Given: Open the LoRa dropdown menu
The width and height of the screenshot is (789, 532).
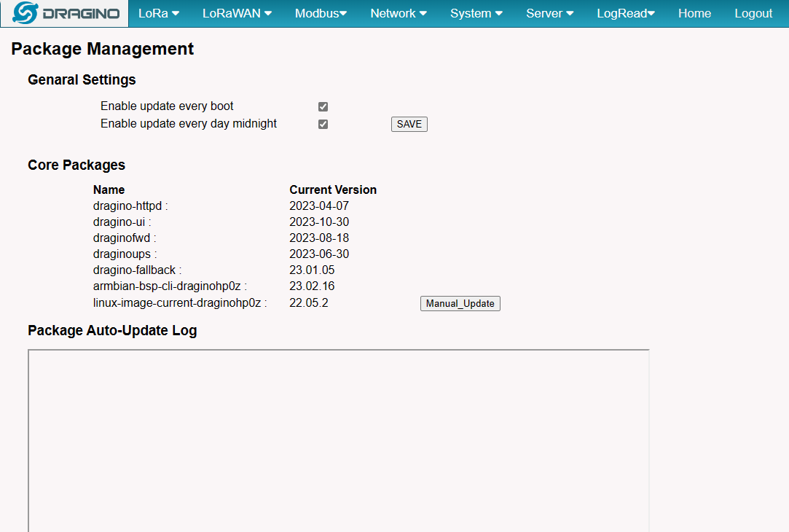Looking at the screenshot, I should click(x=159, y=14).
